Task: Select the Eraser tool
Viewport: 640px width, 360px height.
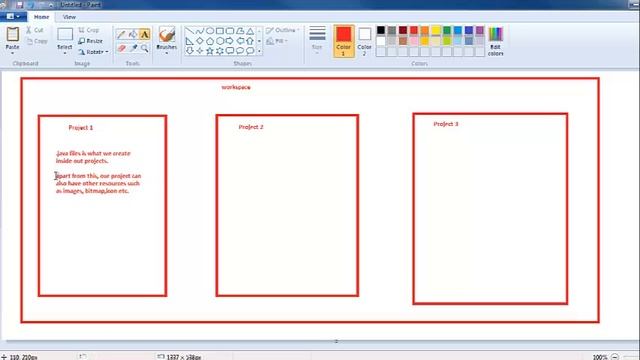Action: pos(121,48)
